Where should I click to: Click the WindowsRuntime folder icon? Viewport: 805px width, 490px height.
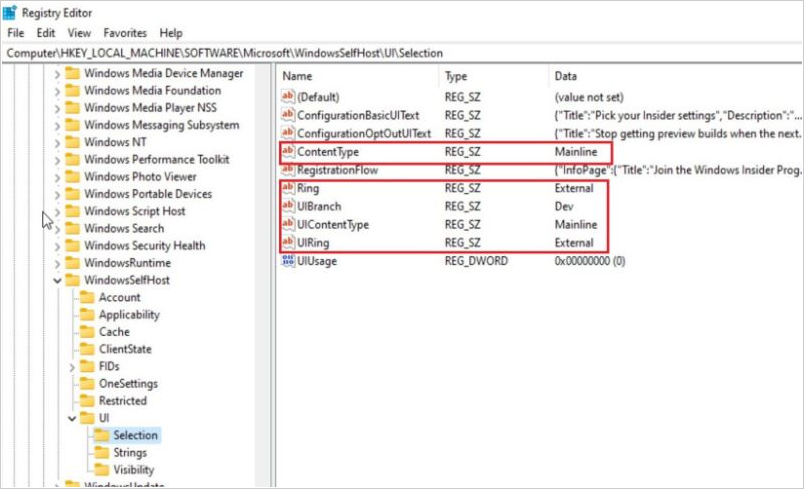coord(72,263)
